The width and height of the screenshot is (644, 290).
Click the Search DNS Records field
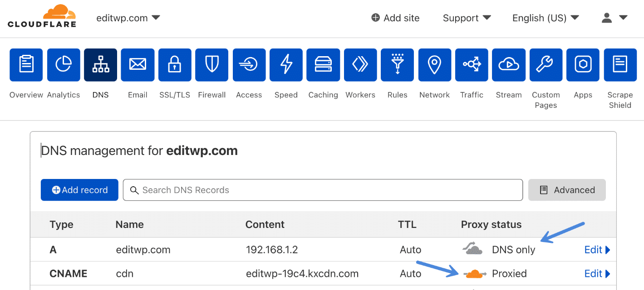coord(322,190)
